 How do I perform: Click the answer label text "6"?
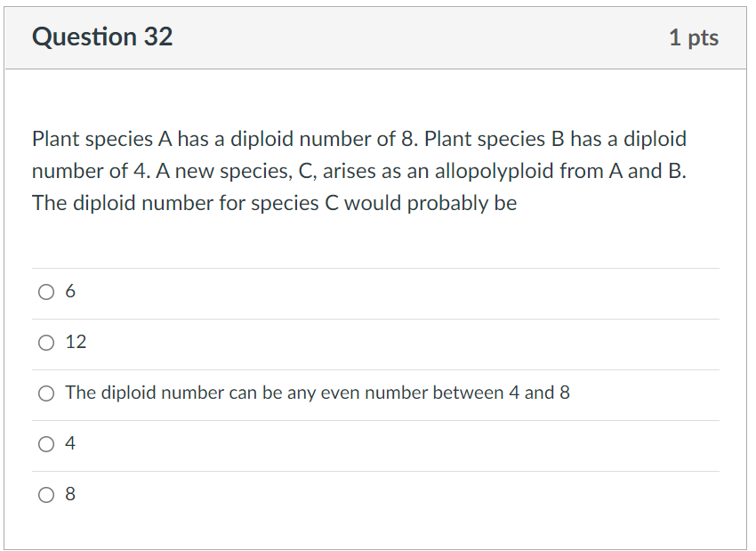(x=70, y=291)
